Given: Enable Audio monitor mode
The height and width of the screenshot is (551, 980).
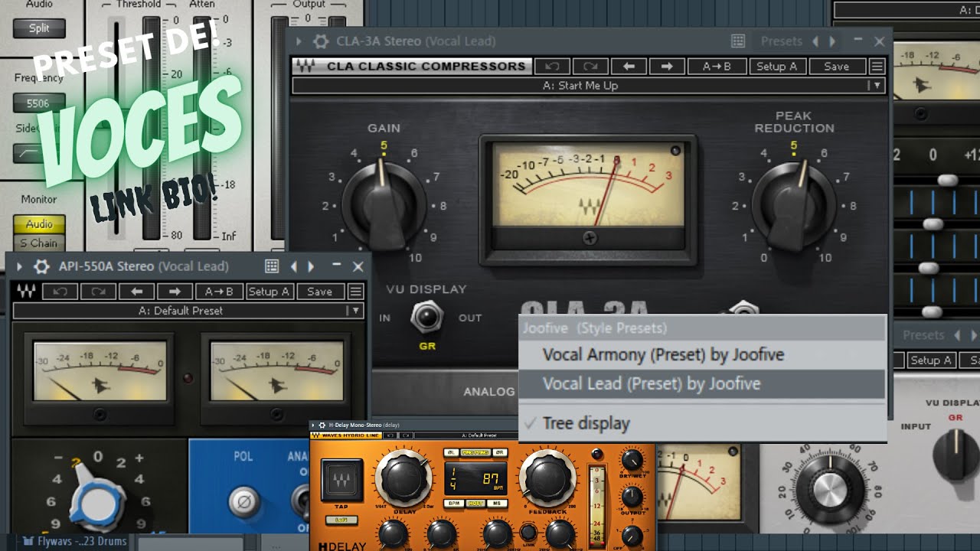Looking at the screenshot, I should click(x=39, y=224).
